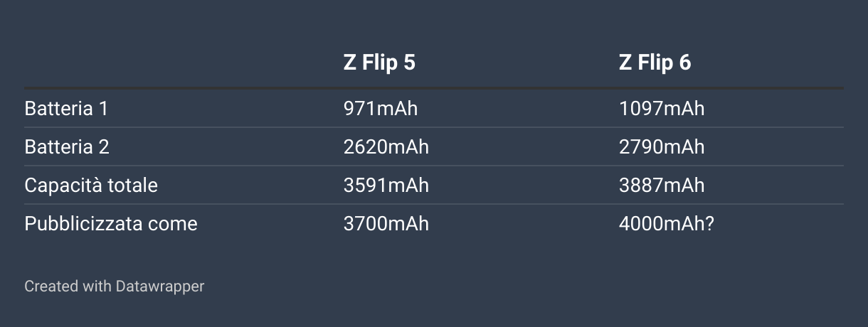Screen dimensions: 868x327
Task: Open the Created with Datawrapper link
Action: tap(115, 286)
